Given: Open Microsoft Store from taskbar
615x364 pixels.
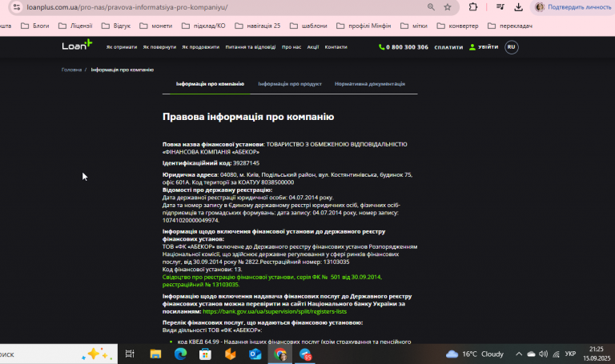Looking at the screenshot, I should pos(205,354).
